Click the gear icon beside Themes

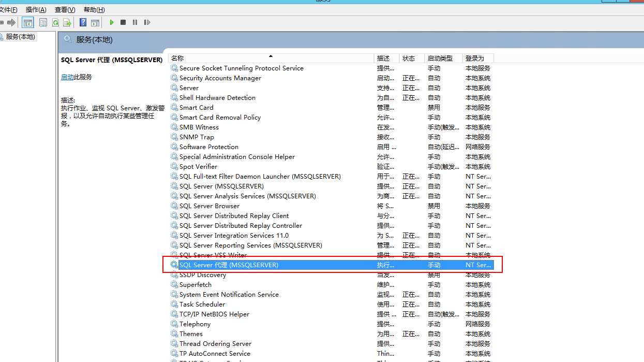(174, 334)
